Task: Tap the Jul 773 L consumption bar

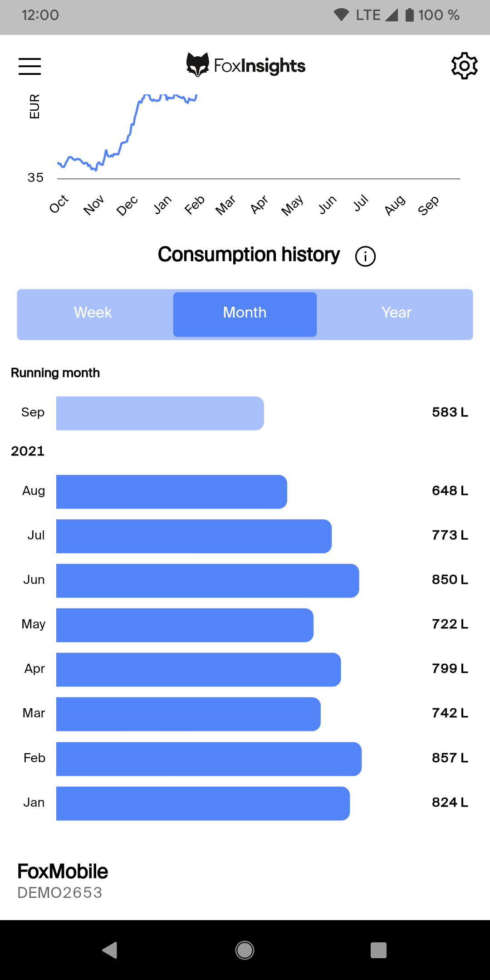Action: tap(194, 536)
